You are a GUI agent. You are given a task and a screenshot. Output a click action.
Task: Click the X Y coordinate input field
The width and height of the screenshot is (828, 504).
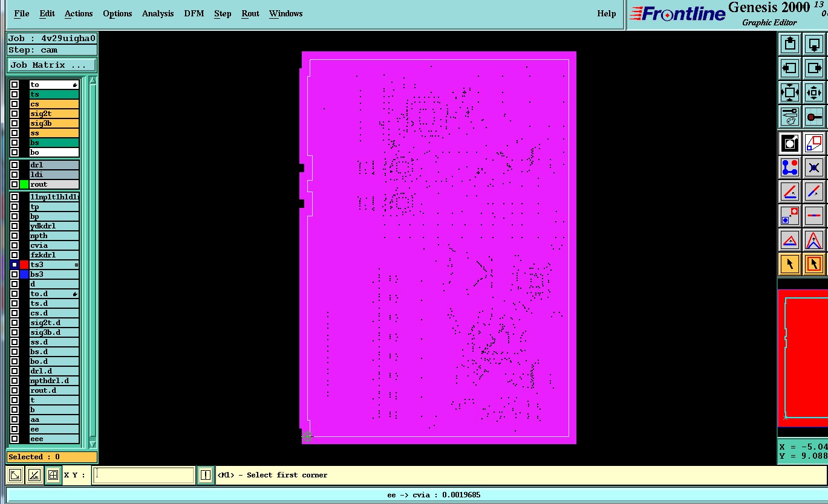[144, 475]
